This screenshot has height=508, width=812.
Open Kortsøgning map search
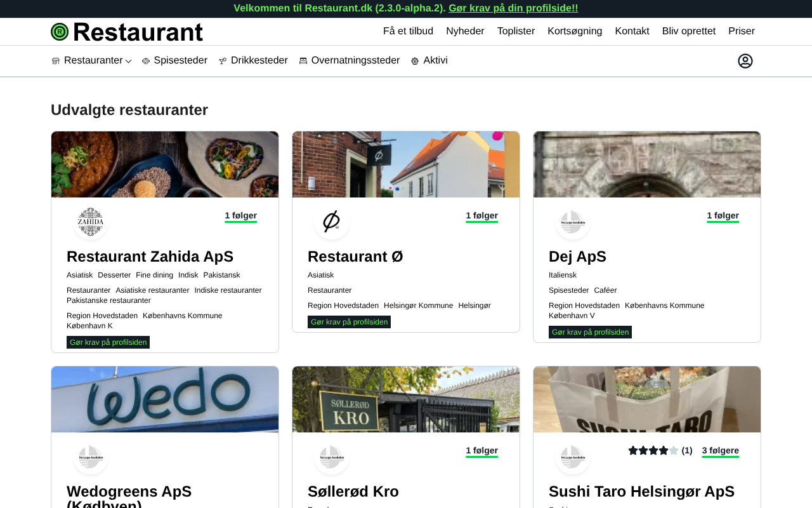575,31
